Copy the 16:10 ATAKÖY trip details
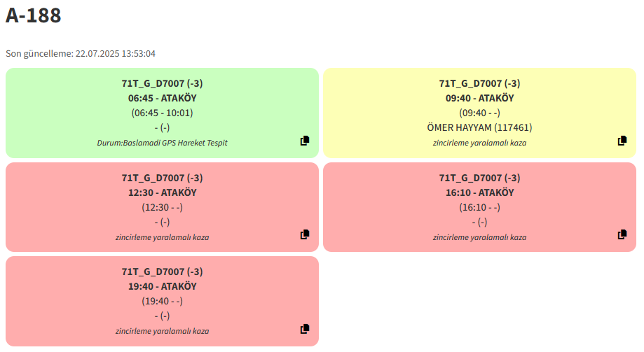 coord(622,234)
